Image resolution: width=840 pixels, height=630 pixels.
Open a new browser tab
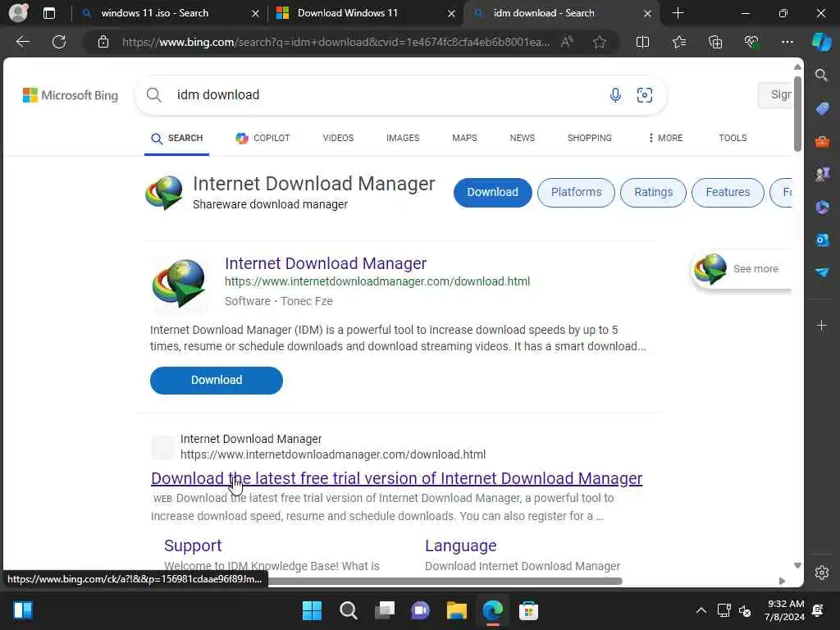click(678, 13)
